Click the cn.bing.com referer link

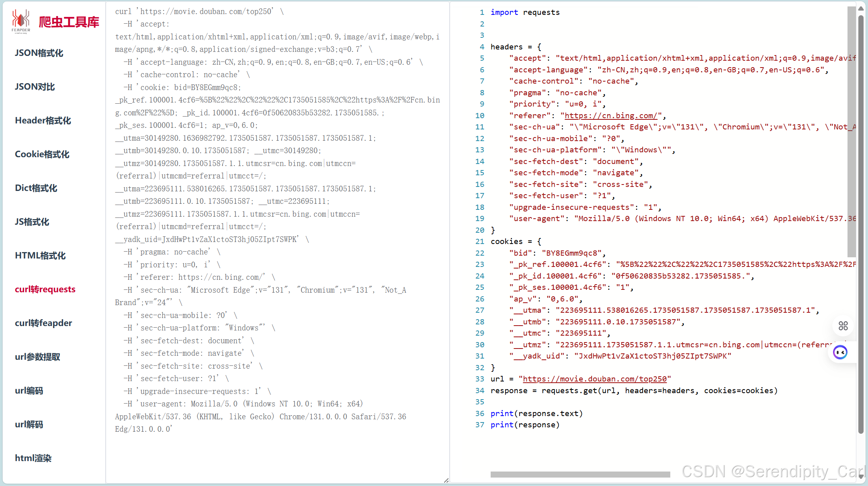pos(611,116)
